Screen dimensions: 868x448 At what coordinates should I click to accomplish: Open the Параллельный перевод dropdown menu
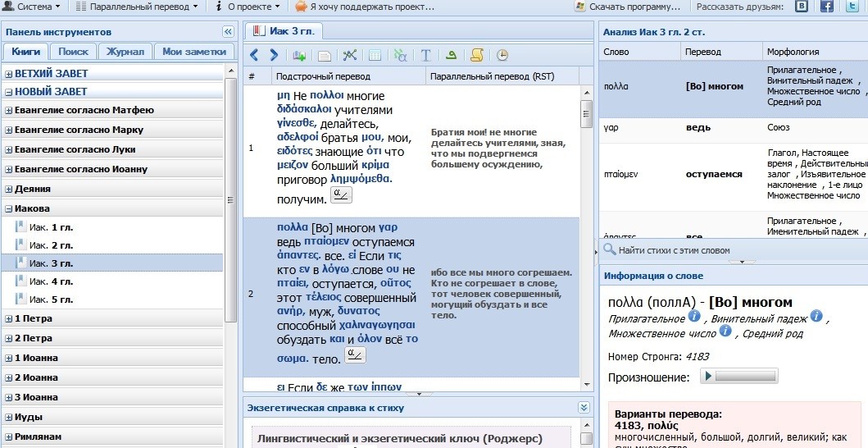[136, 7]
